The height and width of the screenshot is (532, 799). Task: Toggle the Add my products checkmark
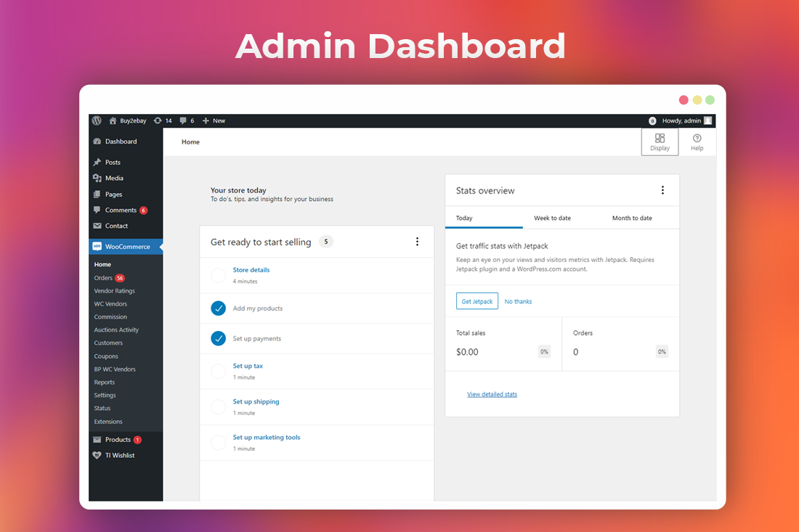click(x=219, y=308)
